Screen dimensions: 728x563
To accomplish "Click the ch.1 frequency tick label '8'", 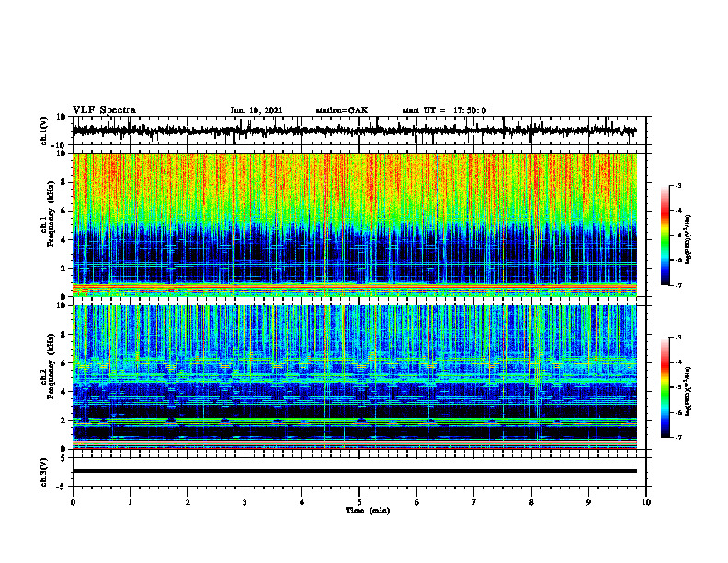I will point(63,182).
